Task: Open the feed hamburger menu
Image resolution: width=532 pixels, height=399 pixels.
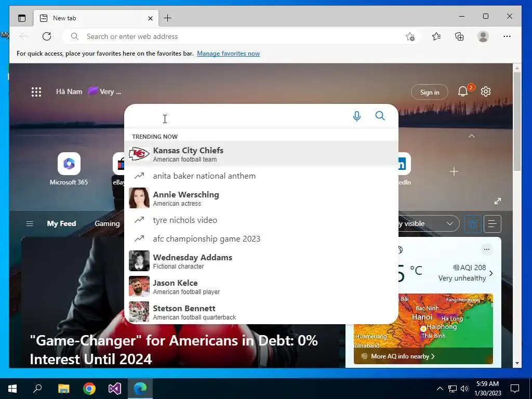Action: click(30, 224)
